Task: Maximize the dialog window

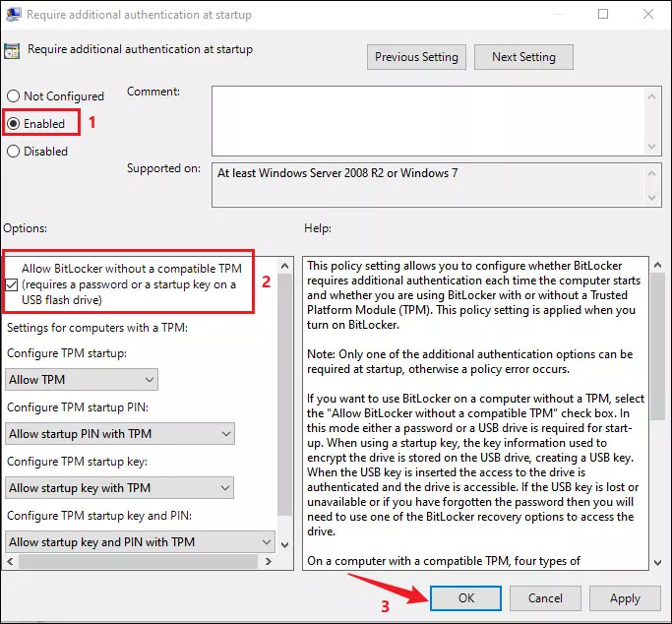Action: pos(602,14)
